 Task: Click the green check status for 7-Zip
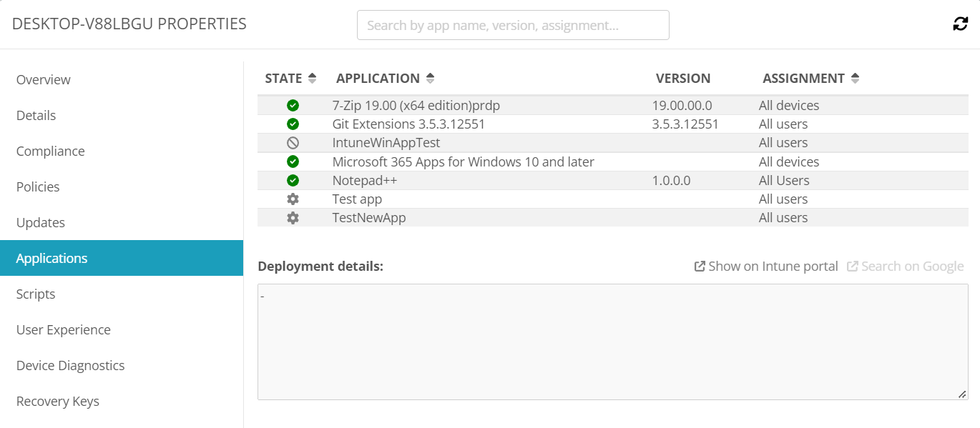pos(293,106)
